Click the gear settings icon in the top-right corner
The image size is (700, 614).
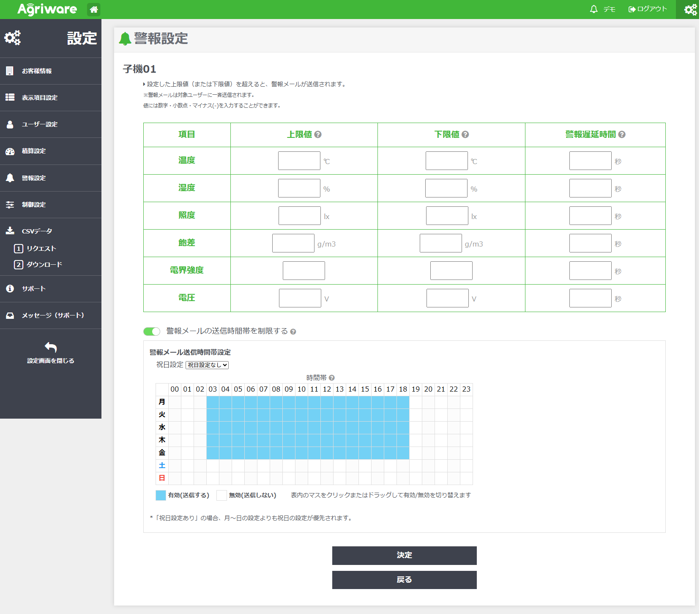pos(690,9)
